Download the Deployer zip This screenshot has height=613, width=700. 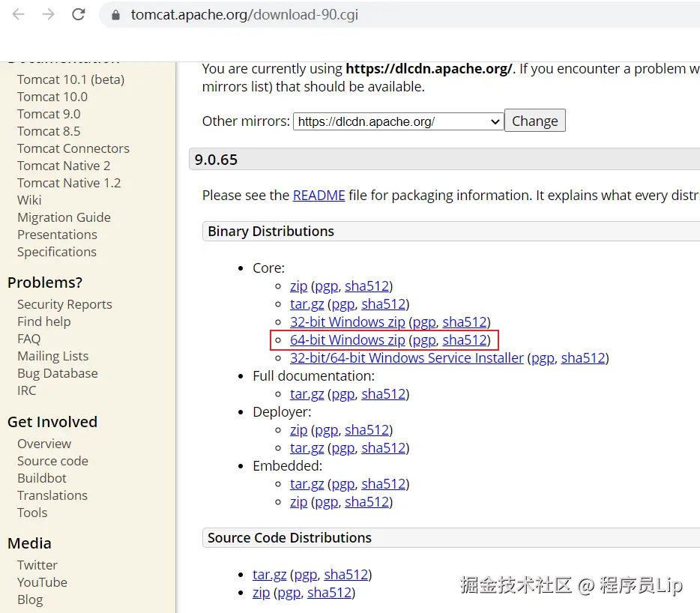click(298, 430)
